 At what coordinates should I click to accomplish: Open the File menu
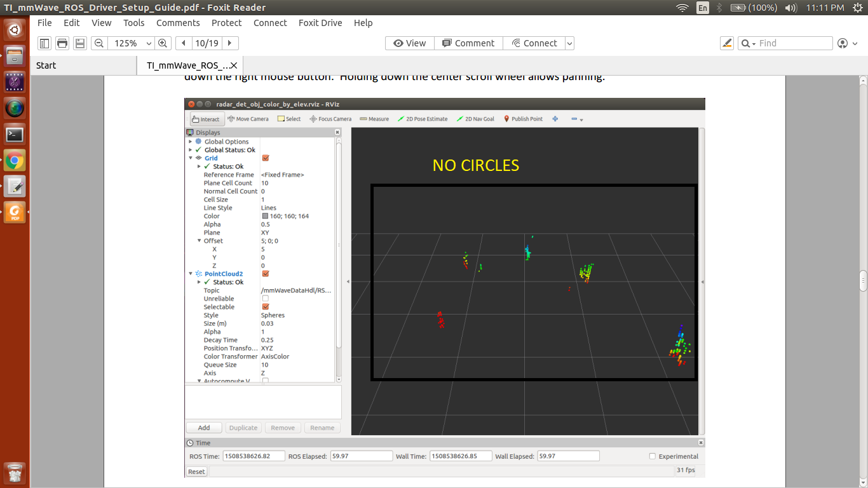click(44, 23)
